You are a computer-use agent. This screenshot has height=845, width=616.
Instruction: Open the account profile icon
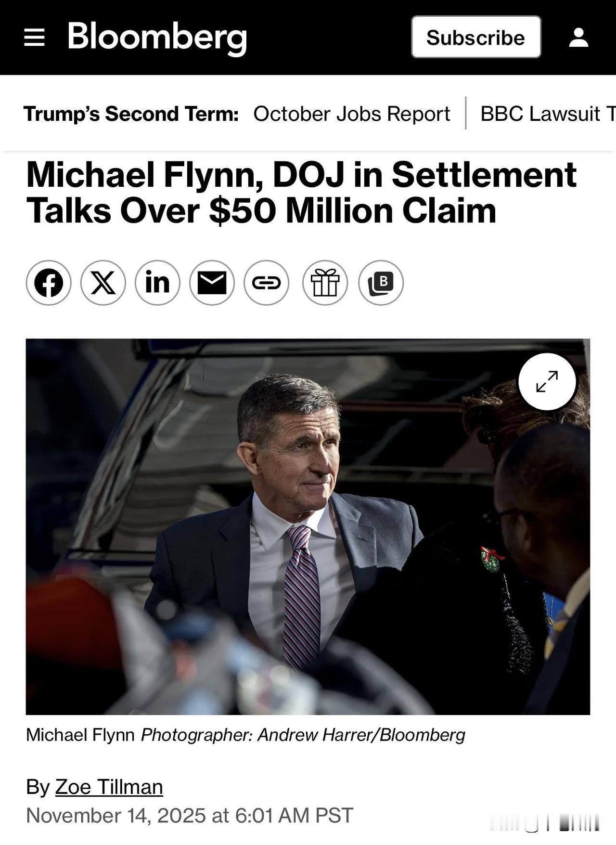tap(578, 37)
